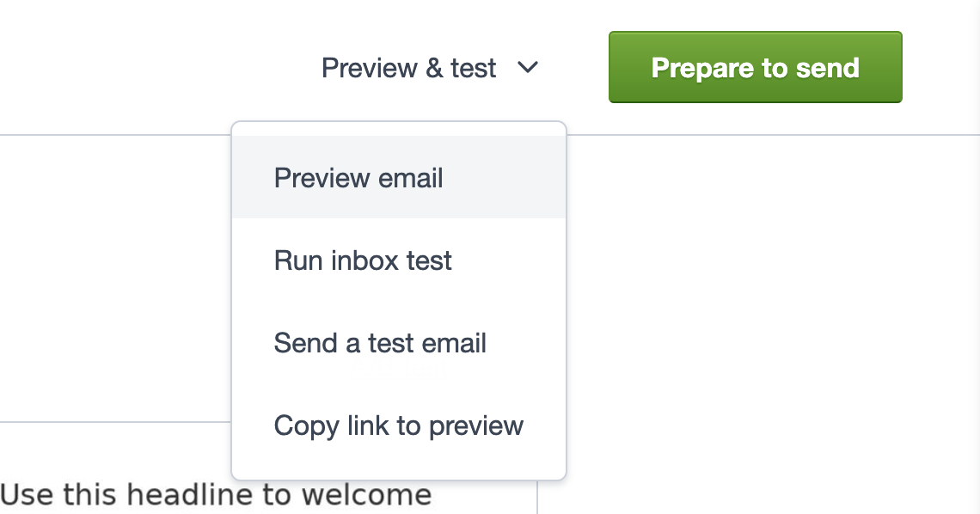Send yourself a test email
This screenshot has width=980, height=514.
(x=379, y=343)
